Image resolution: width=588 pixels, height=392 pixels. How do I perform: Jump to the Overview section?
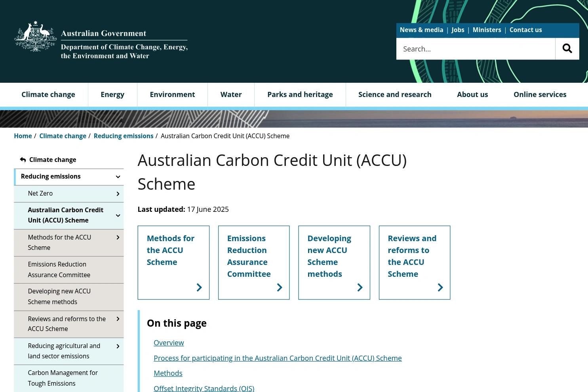169,343
